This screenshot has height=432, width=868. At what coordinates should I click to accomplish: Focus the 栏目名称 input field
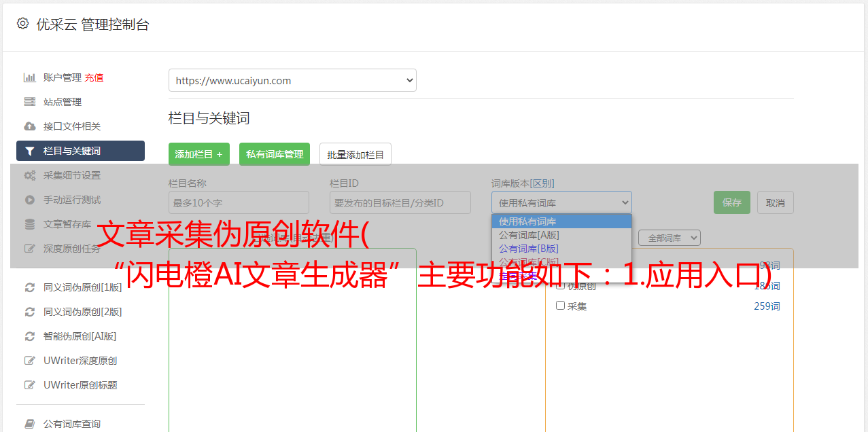tap(239, 202)
